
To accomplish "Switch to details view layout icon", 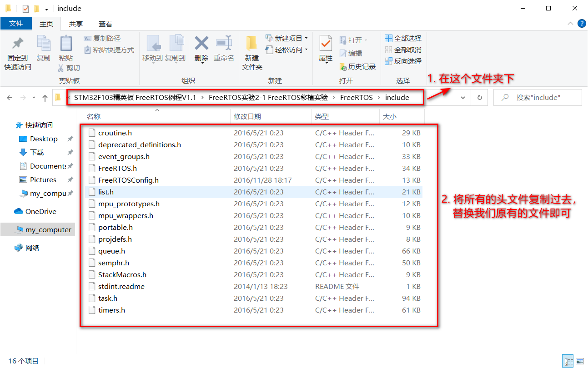I will click(568, 361).
